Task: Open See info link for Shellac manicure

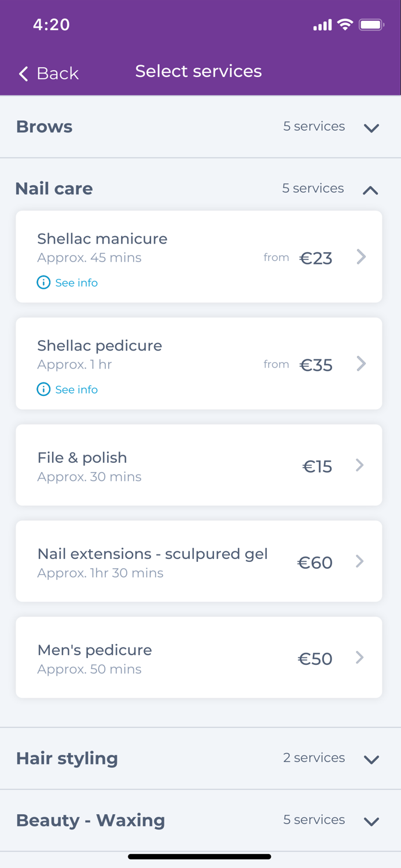Action: pyautogui.click(x=76, y=283)
